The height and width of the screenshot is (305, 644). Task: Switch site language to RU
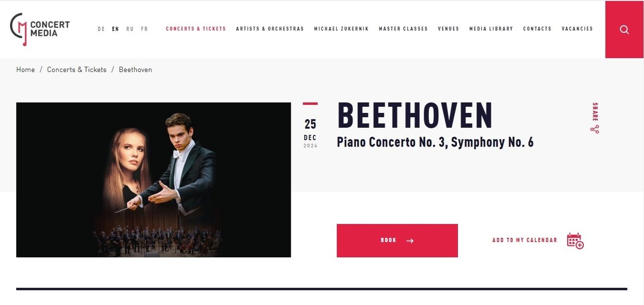pyautogui.click(x=130, y=29)
